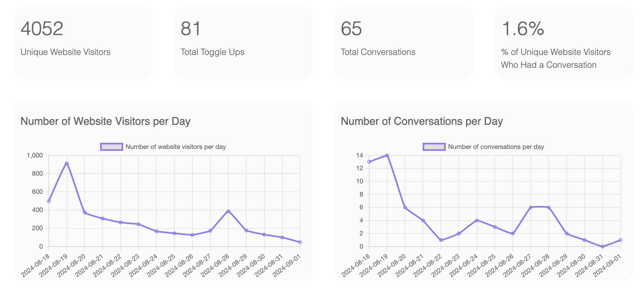
Task: Select the 81 Total Toggle Ups card
Action: (x=243, y=43)
